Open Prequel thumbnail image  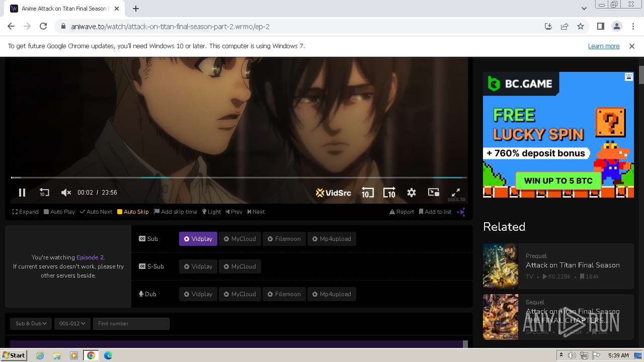[501, 266]
